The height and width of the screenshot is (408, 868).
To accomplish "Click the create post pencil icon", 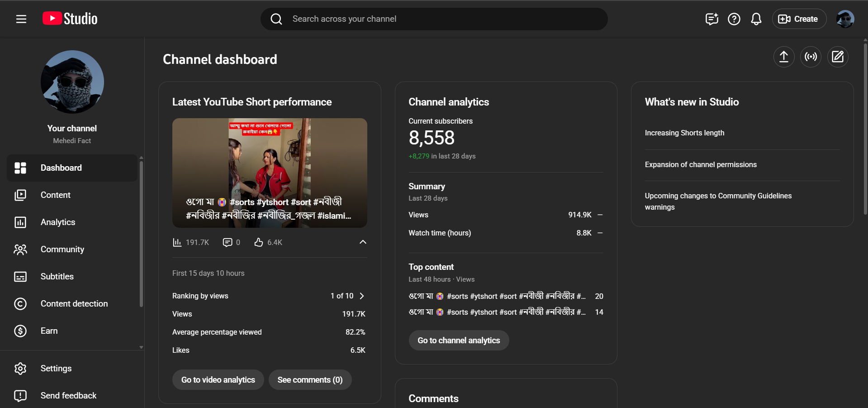I will 838,57.
